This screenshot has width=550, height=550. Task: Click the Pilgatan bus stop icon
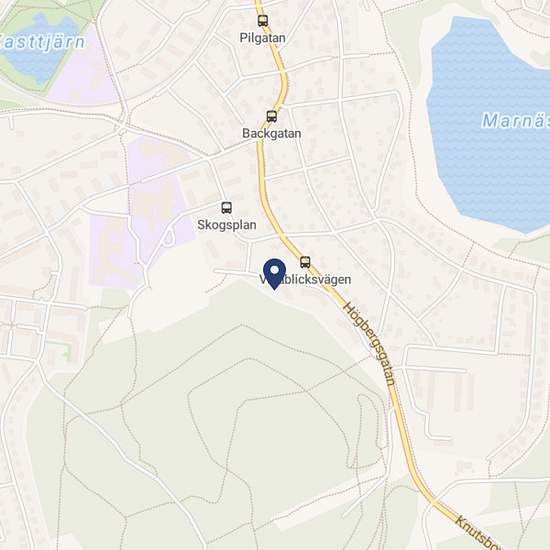pyautogui.click(x=263, y=21)
